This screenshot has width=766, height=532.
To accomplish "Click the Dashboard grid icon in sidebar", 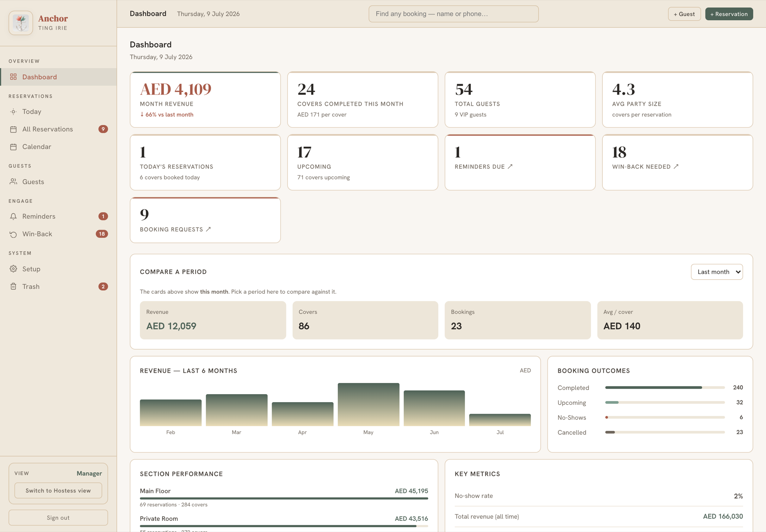I will tap(13, 77).
